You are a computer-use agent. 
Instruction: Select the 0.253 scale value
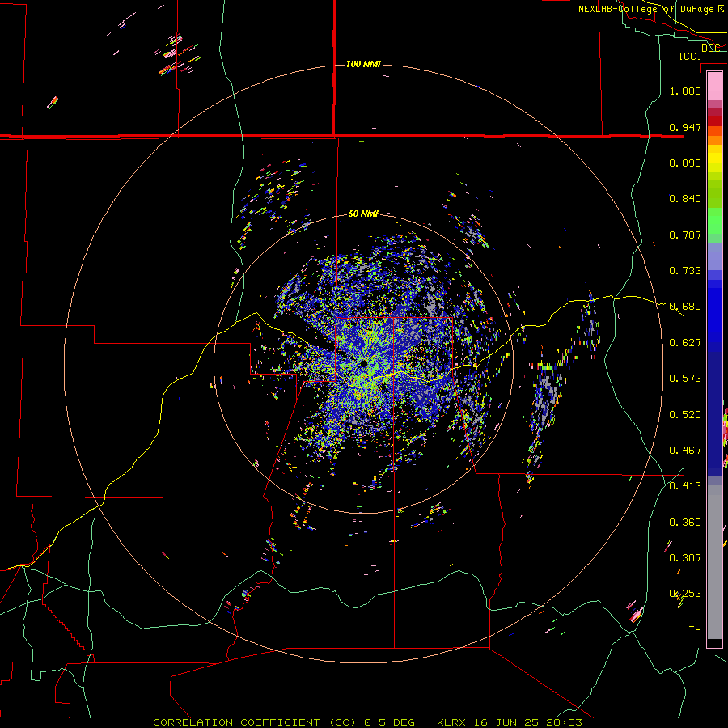[685, 594]
